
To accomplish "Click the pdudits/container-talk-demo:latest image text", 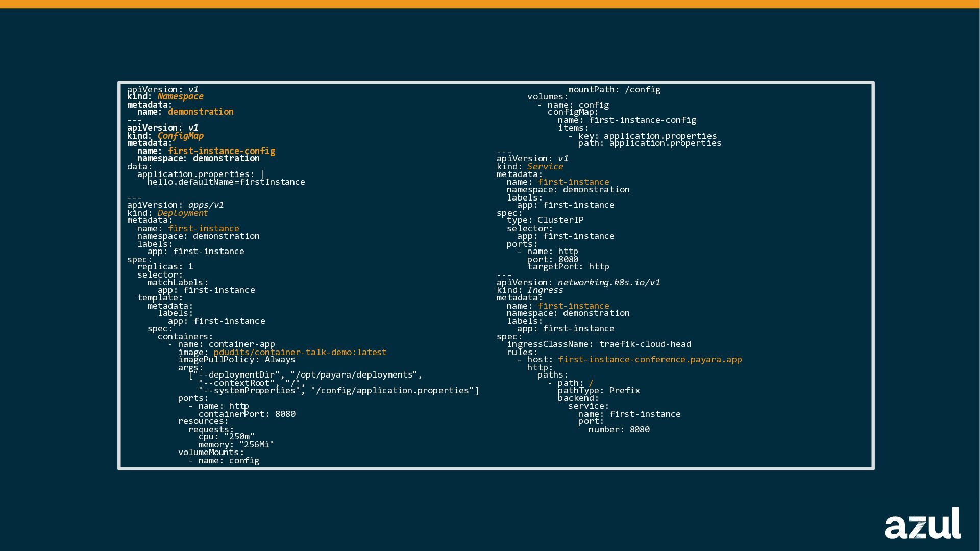I will click(x=300, y=352).
